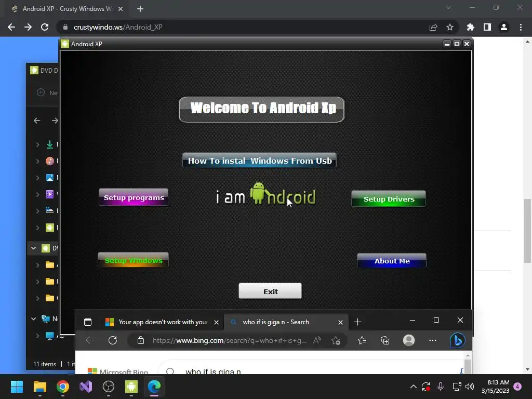Open File Explorer from taskbar
The width and height of the screenshot is (532, 399).
[39, 386]
